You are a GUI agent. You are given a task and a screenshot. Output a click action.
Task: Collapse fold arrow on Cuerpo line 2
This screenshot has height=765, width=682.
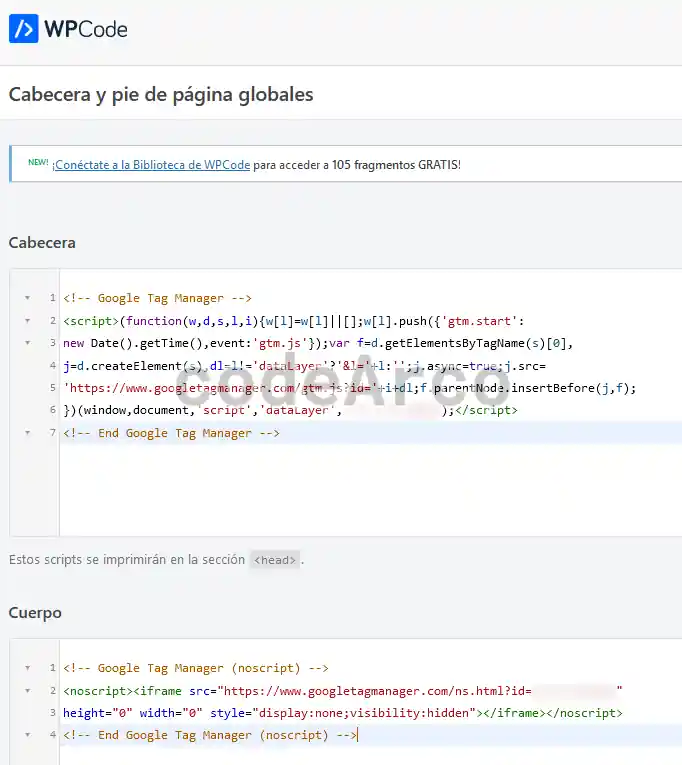click(x=28, y=690)
